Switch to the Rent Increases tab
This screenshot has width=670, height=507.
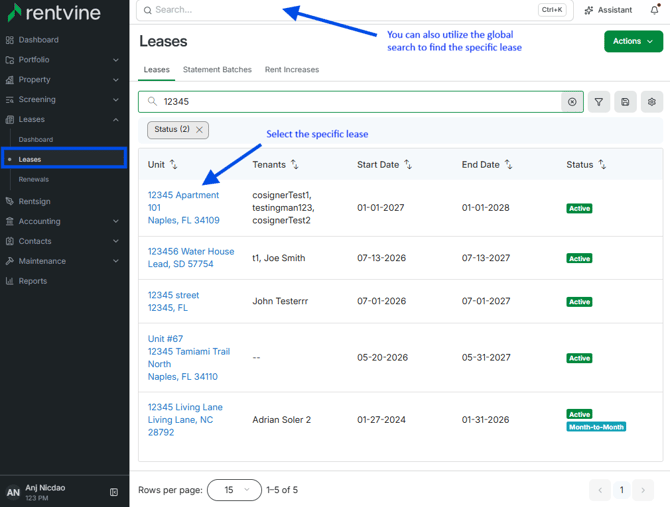292,70
